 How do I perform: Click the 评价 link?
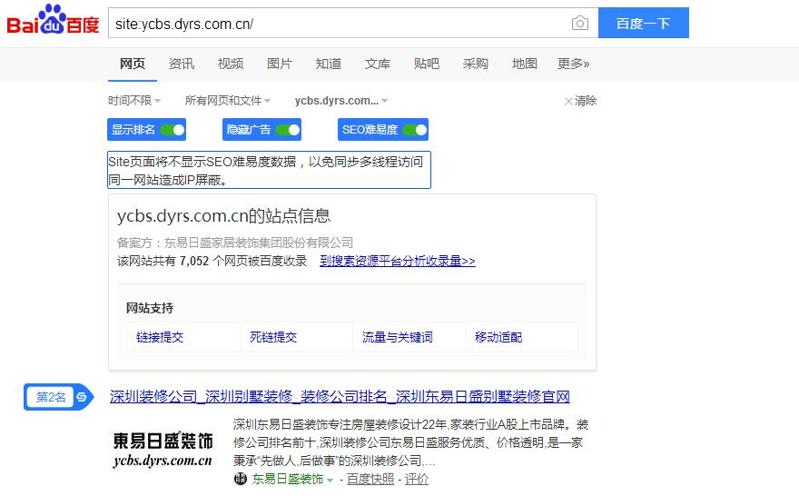[x=416, y=479]
